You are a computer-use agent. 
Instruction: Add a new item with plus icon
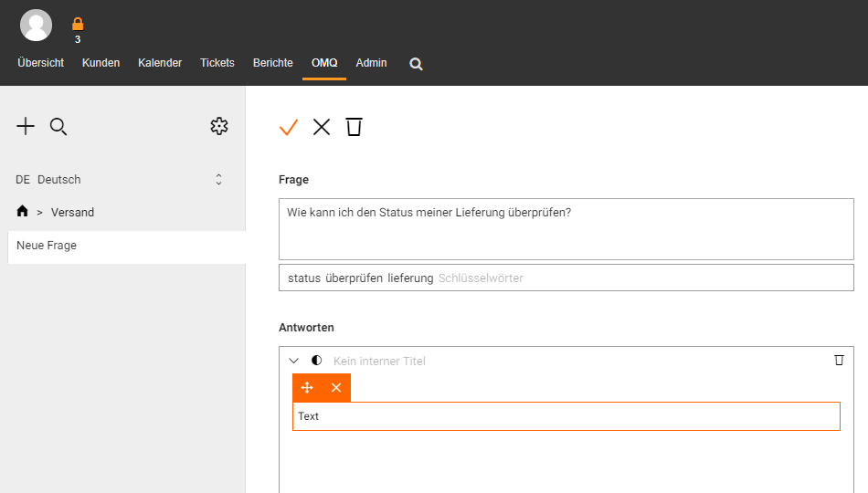tap(26, 126)
